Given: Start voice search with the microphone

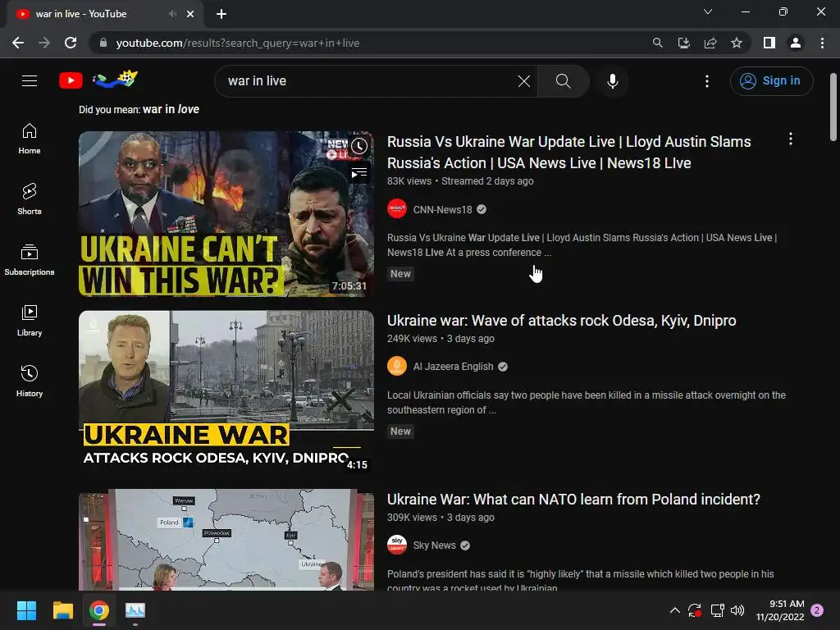Looking at the screenshot, I should pyautogui.click(x=613, y=81).
